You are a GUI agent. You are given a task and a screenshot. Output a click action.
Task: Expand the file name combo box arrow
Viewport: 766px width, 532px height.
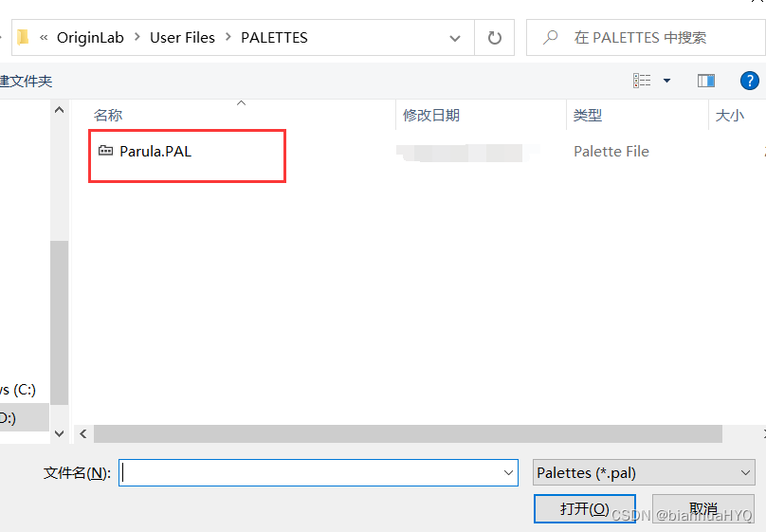(508, 472)
